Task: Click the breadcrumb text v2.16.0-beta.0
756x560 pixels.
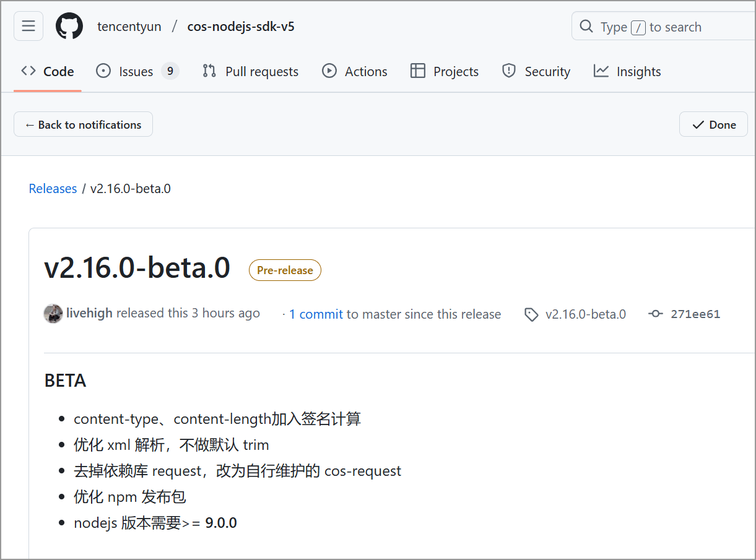Action: (131, 189)
